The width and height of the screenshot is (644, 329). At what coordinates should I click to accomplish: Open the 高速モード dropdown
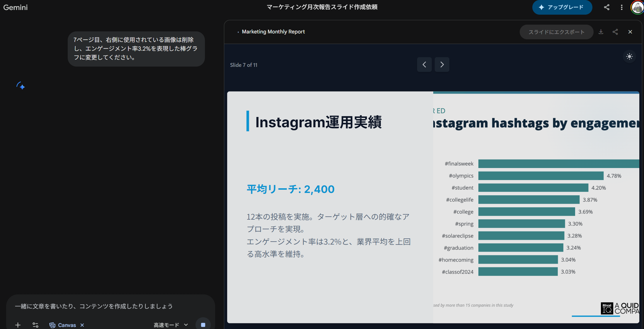click(171, 325)
